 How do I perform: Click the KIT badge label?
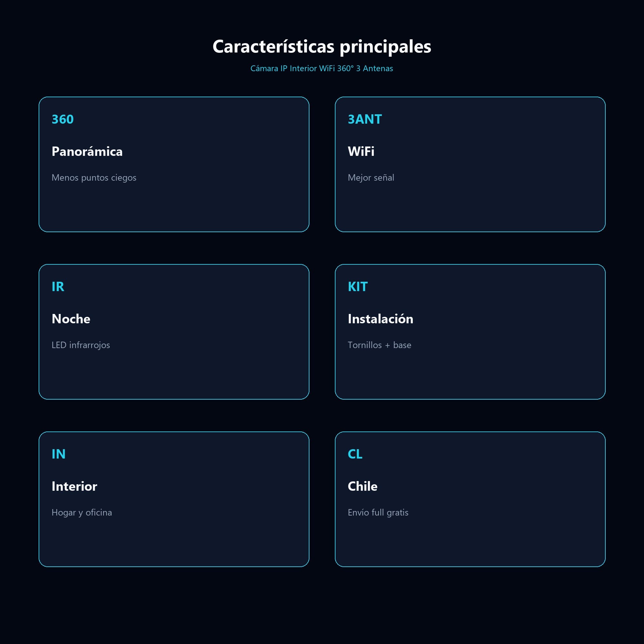[x=357, y=287]
